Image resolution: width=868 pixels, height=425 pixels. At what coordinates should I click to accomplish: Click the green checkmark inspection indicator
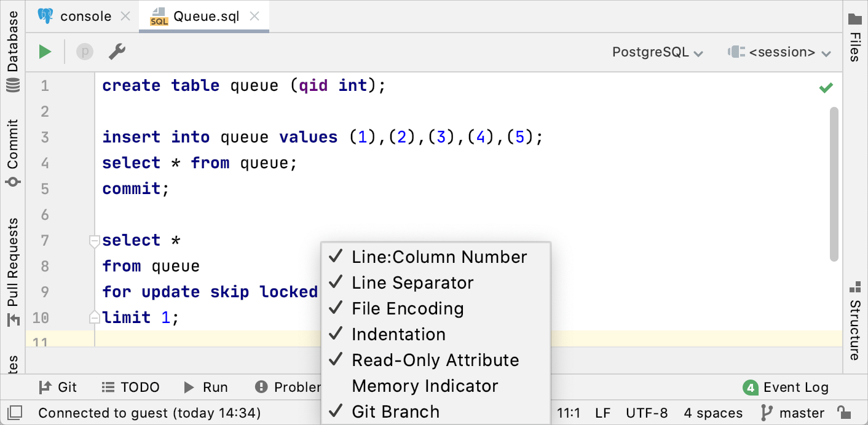tap(826, 88)
